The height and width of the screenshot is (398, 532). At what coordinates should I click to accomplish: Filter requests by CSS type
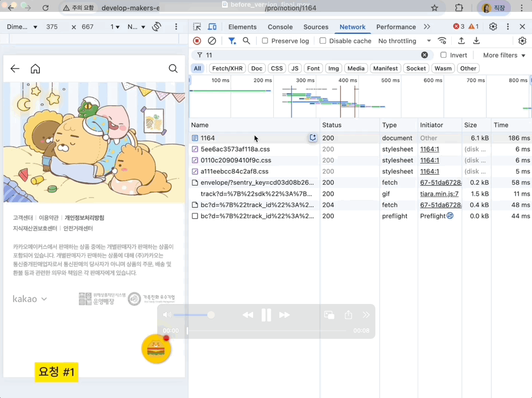click(x=277, y=68)
